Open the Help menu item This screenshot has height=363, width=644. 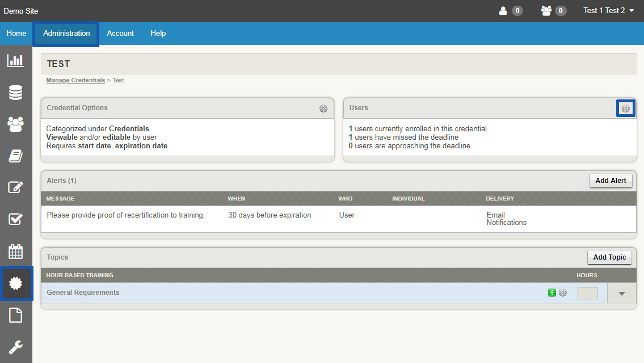click(x=158, y=33)
